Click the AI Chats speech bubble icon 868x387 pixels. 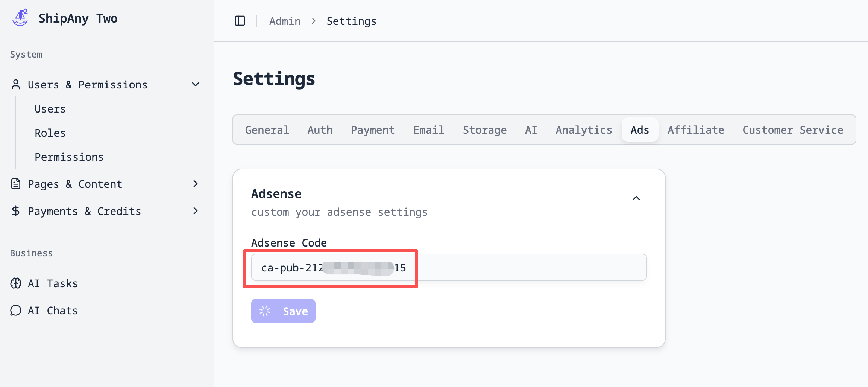coord(16,311)
